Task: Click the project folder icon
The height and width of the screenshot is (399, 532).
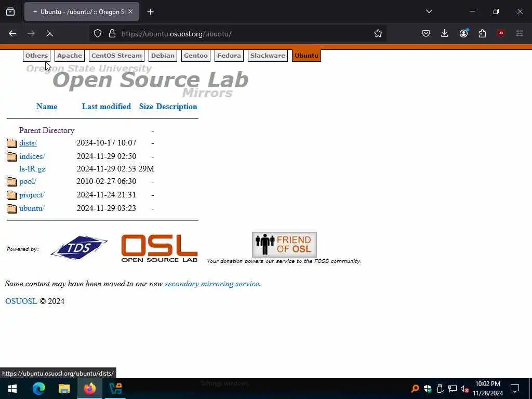Action: pyautogui.click(x=12, y=195)
